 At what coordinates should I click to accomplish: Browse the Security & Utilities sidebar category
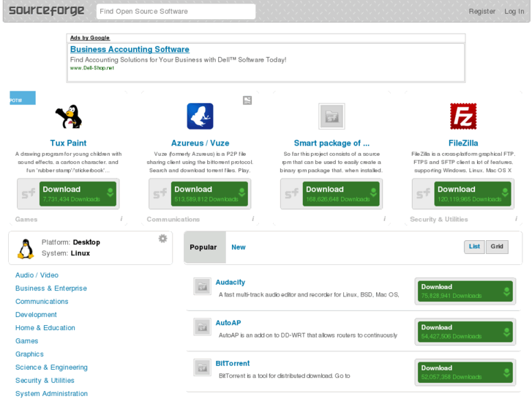pyautogui.click(x=45, y=380)
